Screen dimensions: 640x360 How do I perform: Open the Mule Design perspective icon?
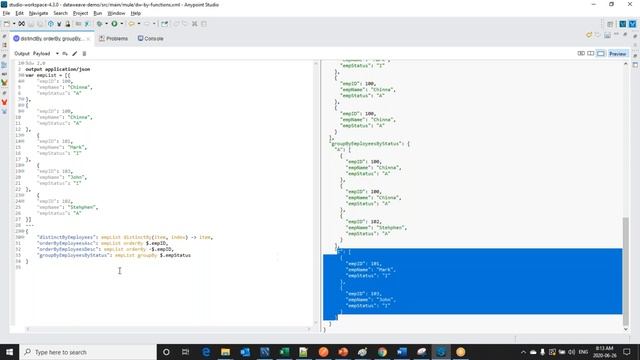[x=623, y=24]
